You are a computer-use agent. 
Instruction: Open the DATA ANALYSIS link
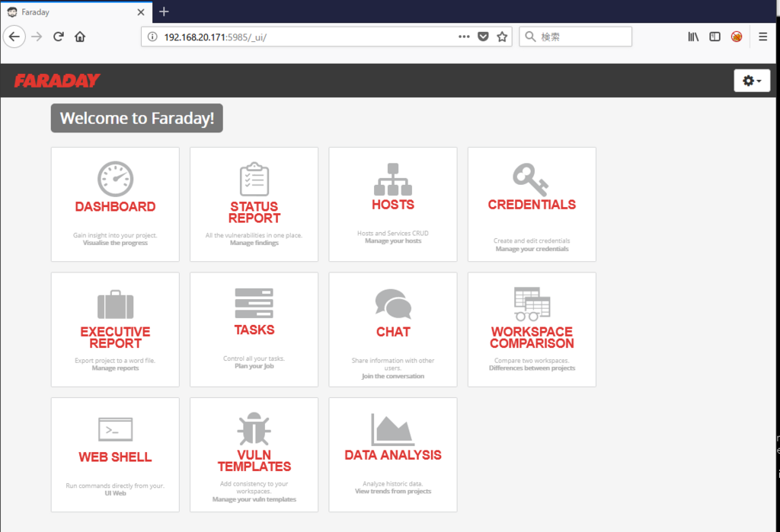point(393,455)
